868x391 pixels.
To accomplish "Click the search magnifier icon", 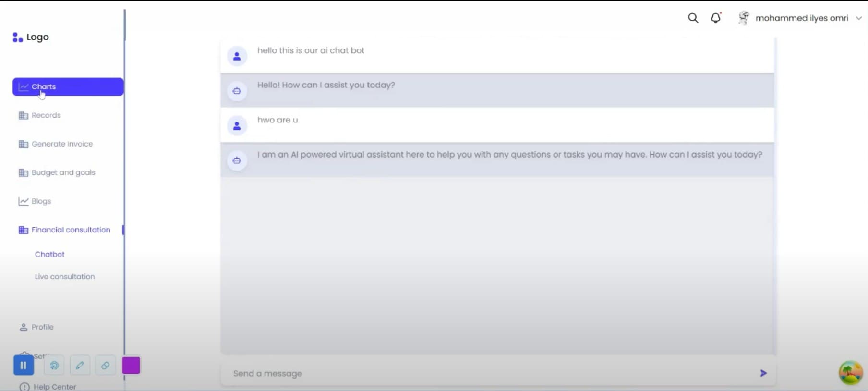I will (x=693, y=18).
